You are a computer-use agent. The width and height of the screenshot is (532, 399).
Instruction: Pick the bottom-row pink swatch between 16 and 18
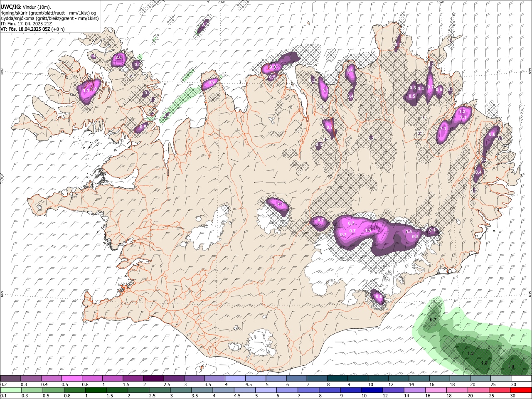click(436, 390)
